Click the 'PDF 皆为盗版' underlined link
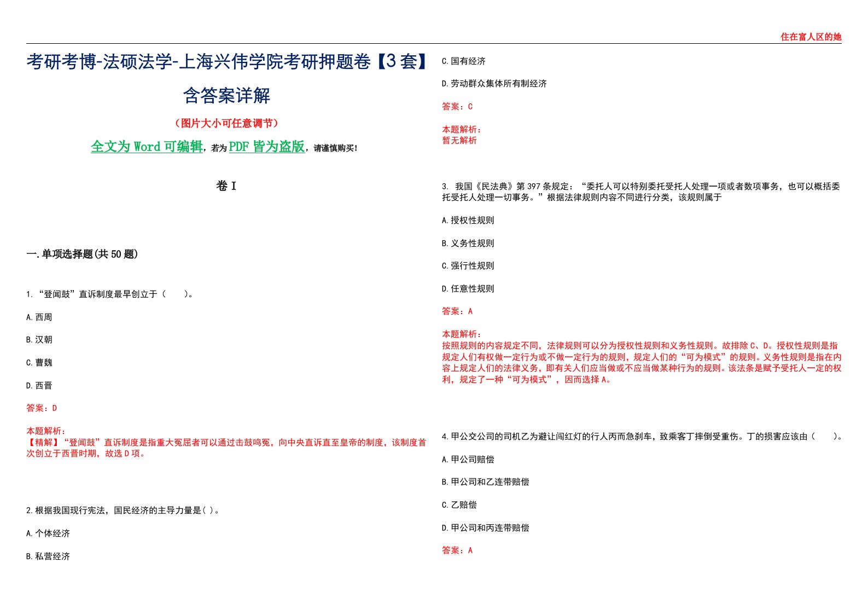 267,147
